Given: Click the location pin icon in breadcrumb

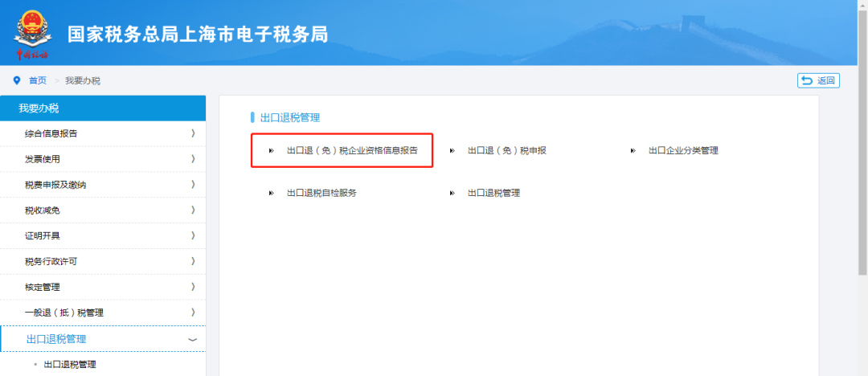Looking at the screenshot, I should [17, 81].
